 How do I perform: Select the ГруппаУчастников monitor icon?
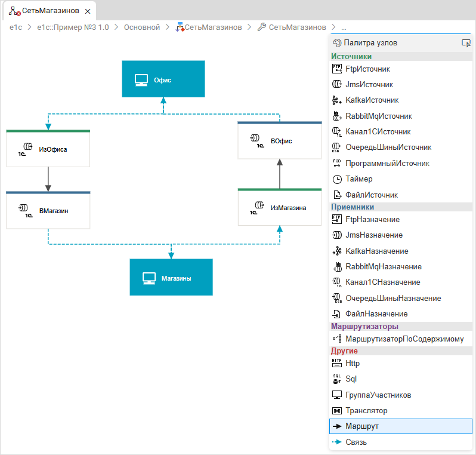[x=336, y=395]
